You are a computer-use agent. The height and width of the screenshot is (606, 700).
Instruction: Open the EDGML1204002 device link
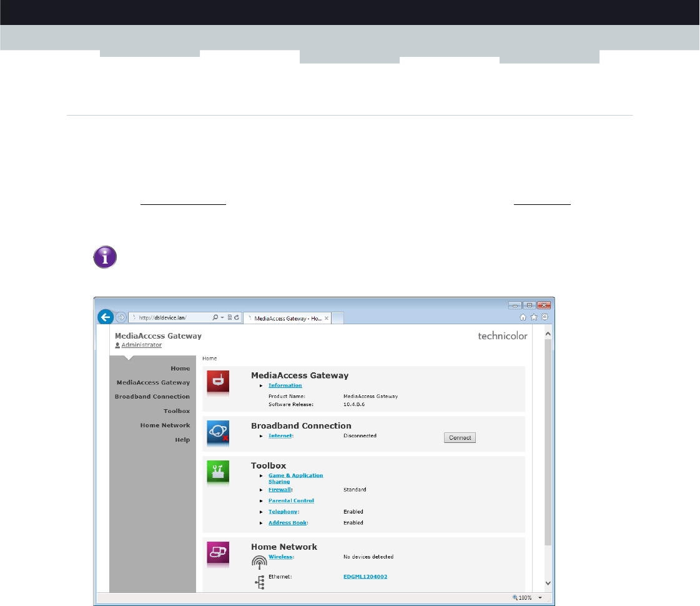coord(365,577)
